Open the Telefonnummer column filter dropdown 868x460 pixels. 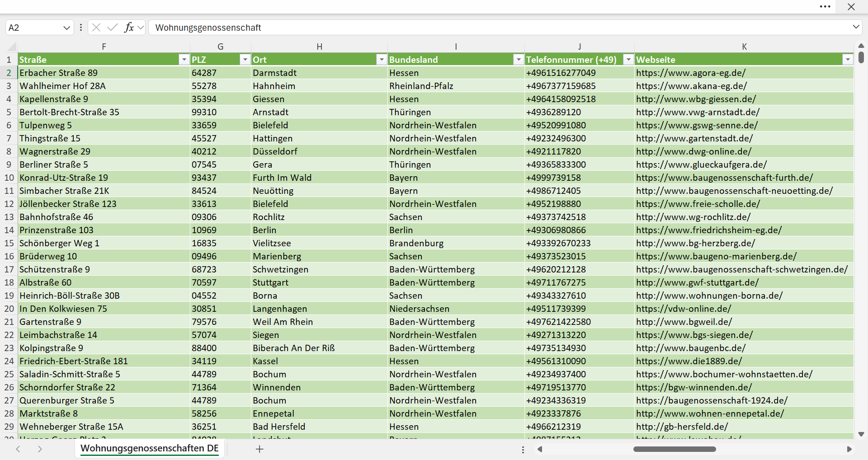[628, 60]
